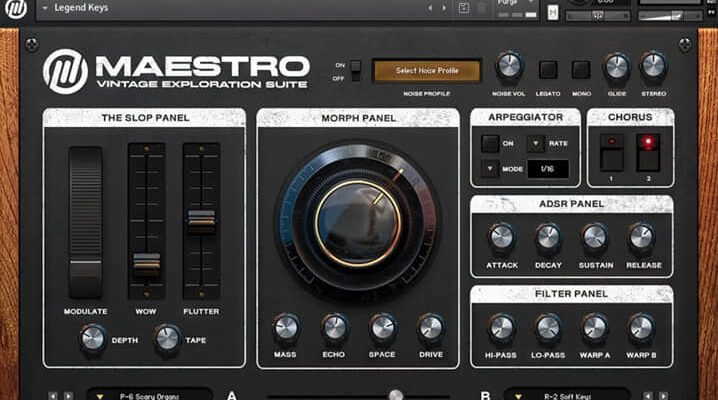Click the Depth knob in Slop panel
718x400 pixels.
click(x=93, y=339)
